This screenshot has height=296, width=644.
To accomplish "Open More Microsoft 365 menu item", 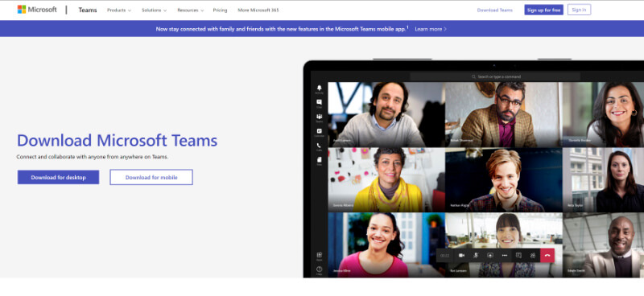I will (x=258, y=10).
